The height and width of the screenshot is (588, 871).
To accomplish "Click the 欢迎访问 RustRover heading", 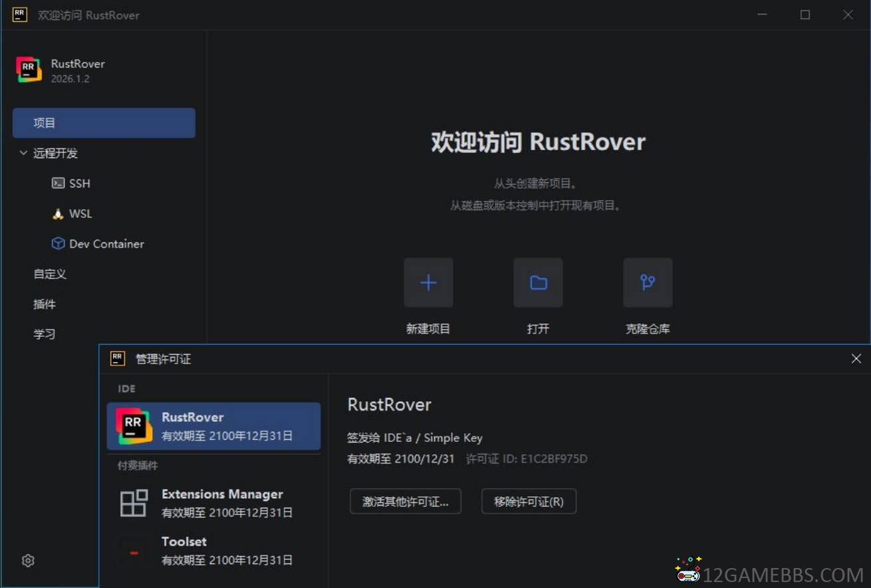I will (539, 142).
